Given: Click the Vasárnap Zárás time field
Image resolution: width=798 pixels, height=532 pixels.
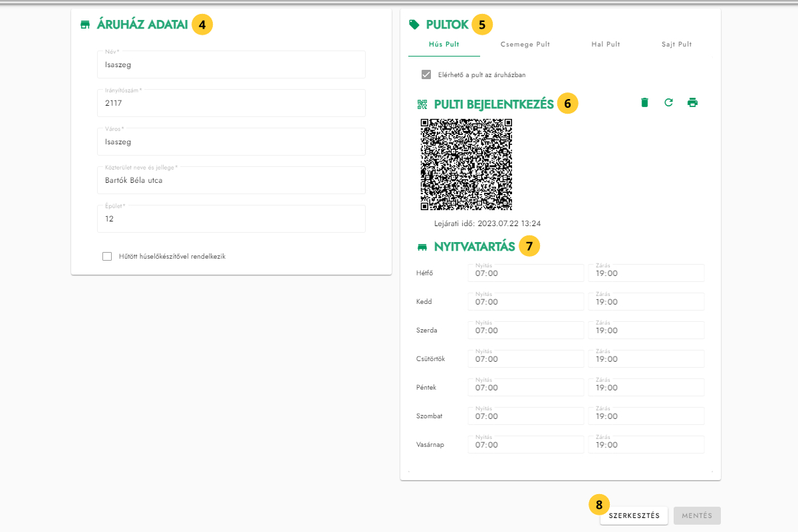Looking at the screenshot, I should tap(646, 445).
